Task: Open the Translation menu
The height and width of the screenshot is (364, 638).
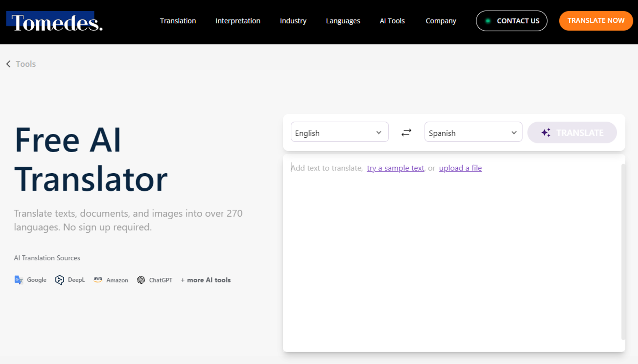Action: [178, 21]
